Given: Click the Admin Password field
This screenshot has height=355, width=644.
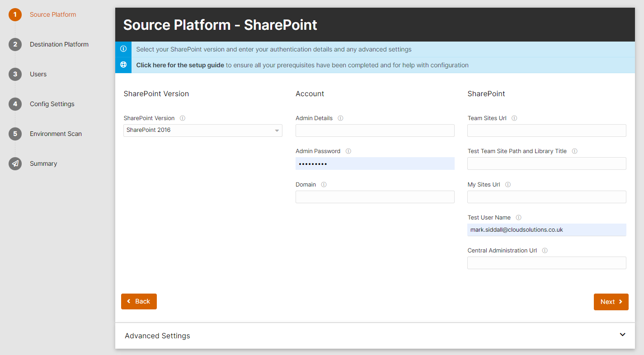Looking at the screenshot, I should [375, 163].
